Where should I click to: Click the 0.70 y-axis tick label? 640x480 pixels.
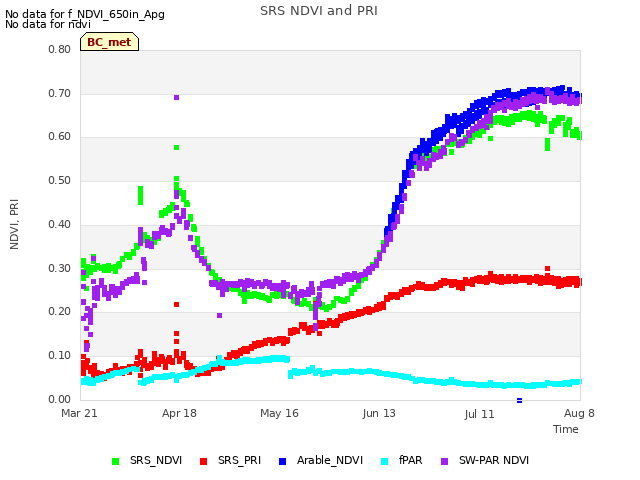click(60, 93)
